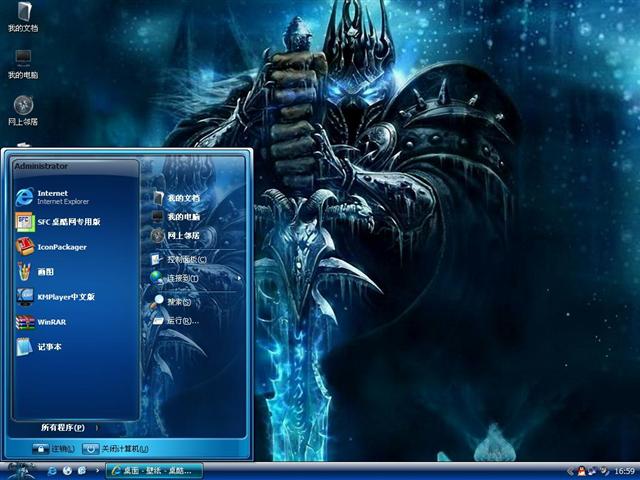Open WinRAR from Start menu
Viewport: 640px width, 480px height.
41,322
